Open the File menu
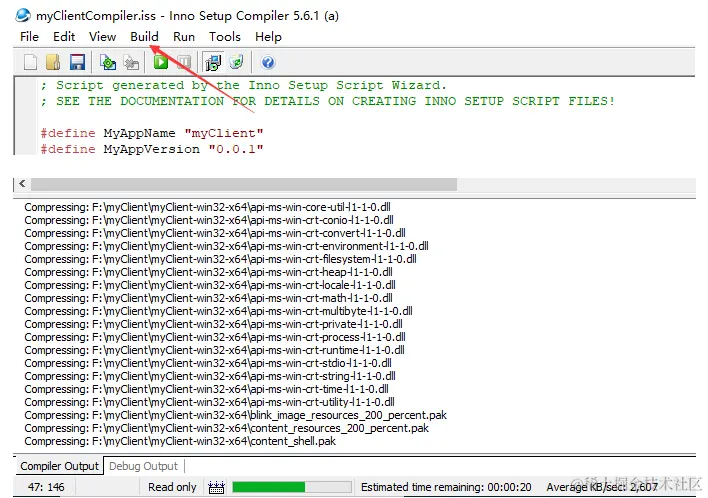This screenshot has width=708, height=498. tap(29, 37)
